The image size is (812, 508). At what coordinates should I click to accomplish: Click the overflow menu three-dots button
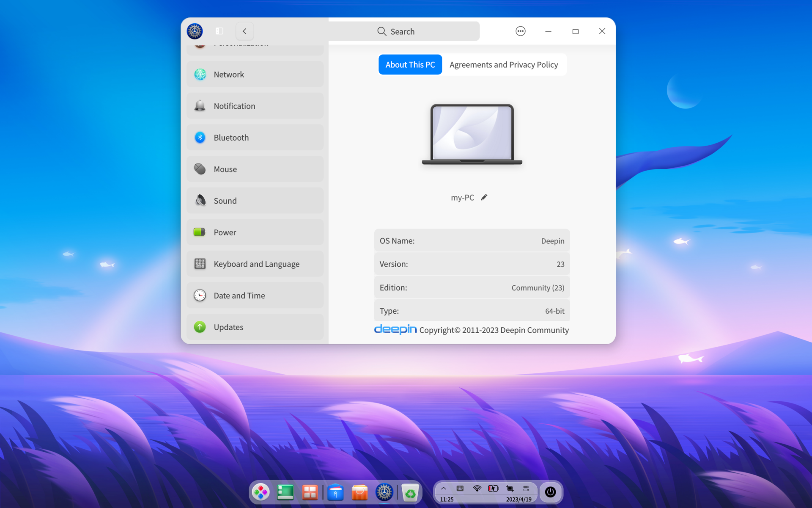point(520,31)
